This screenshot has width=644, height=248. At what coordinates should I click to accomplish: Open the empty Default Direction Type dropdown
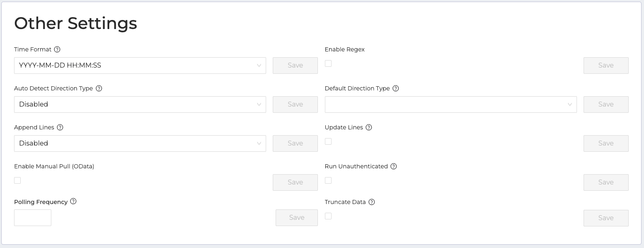[x=450, y=105]
